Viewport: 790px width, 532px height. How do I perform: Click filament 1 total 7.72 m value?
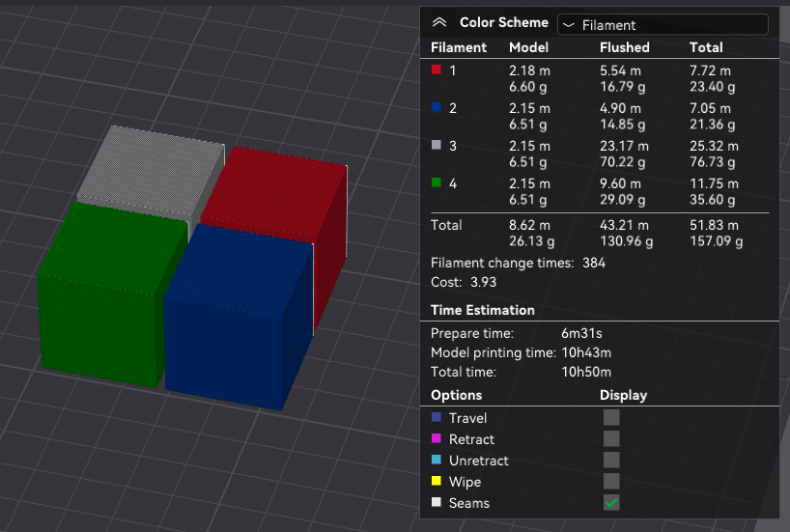click(710, 70)
